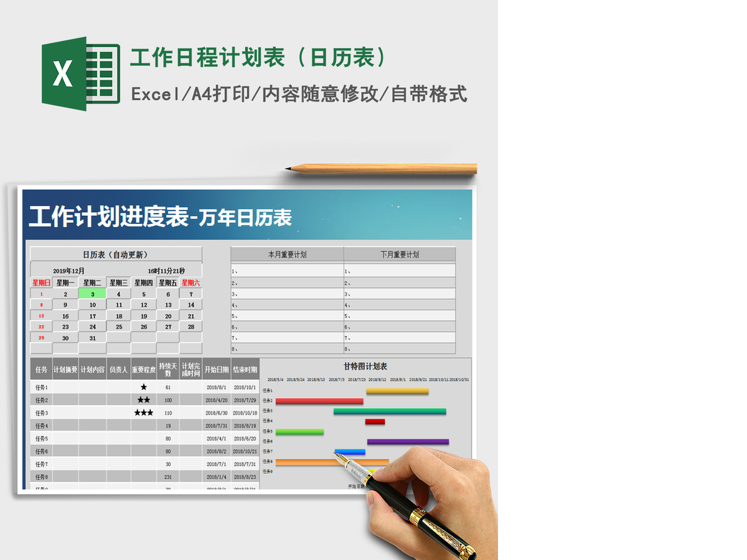Click the 下月重要计划 header
747x560 pixels.
coord(400,254)
